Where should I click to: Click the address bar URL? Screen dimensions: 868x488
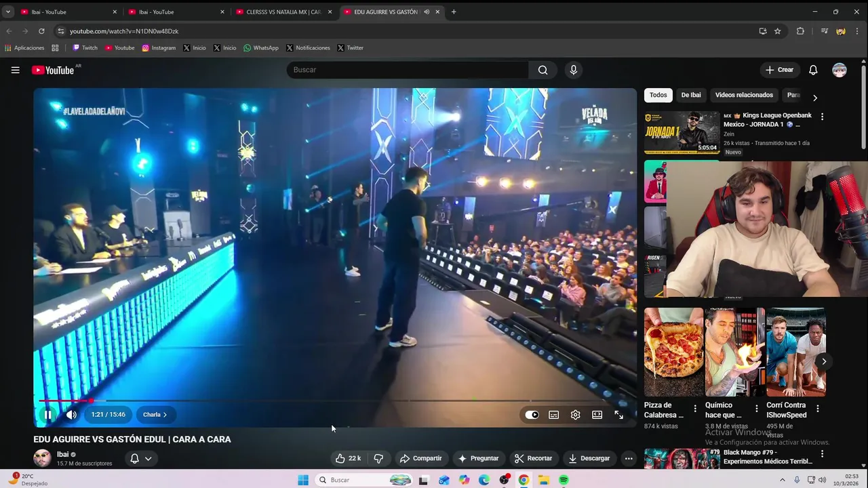(x=124, y=31)
